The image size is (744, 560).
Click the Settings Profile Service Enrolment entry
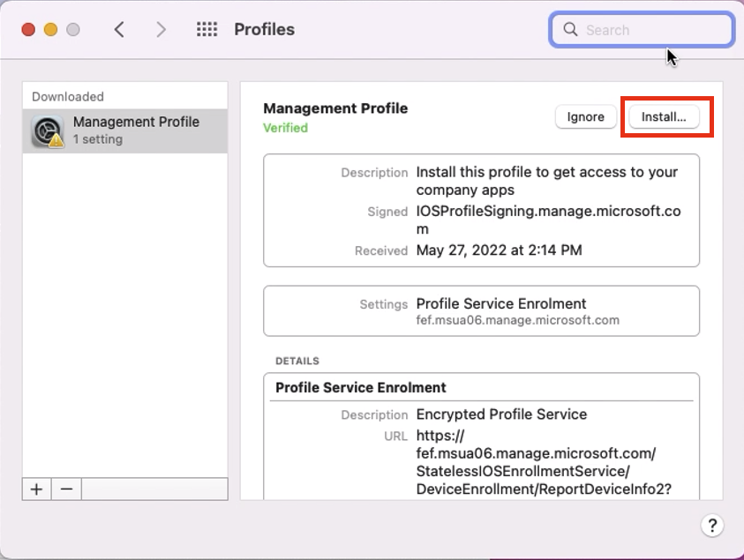[500, 304]
